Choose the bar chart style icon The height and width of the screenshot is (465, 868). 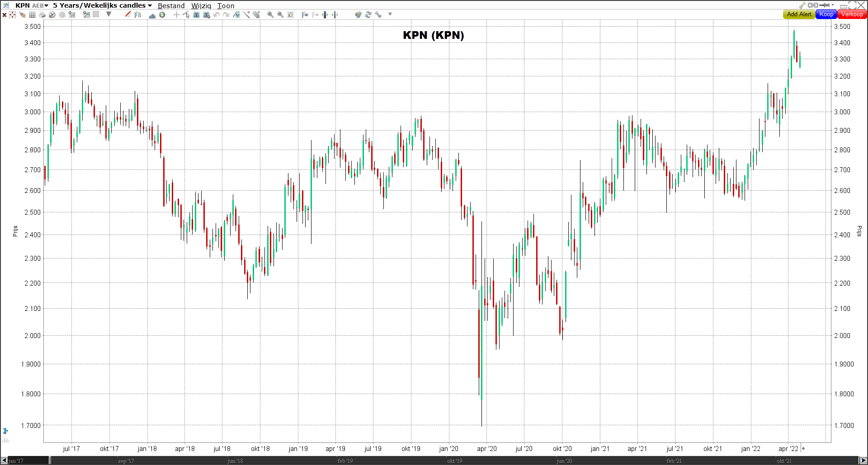[x=138, y=15]
